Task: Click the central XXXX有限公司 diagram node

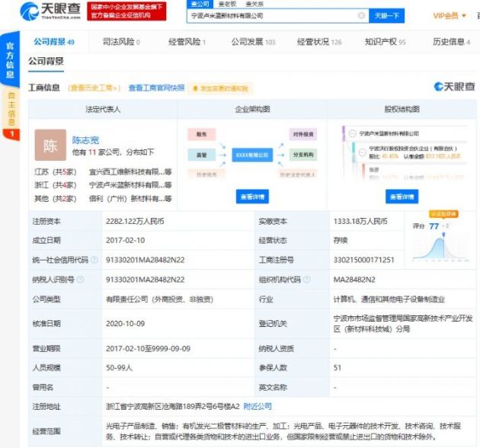Action: click(252, 155)
